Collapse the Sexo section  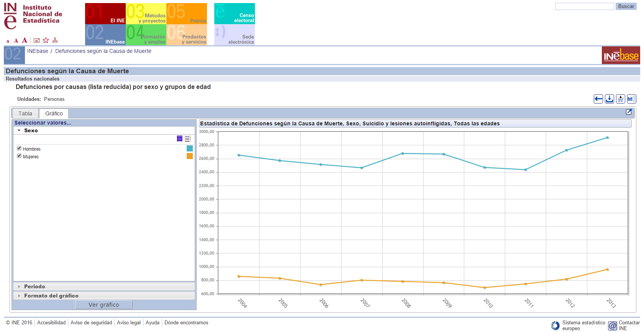[104, 130]
